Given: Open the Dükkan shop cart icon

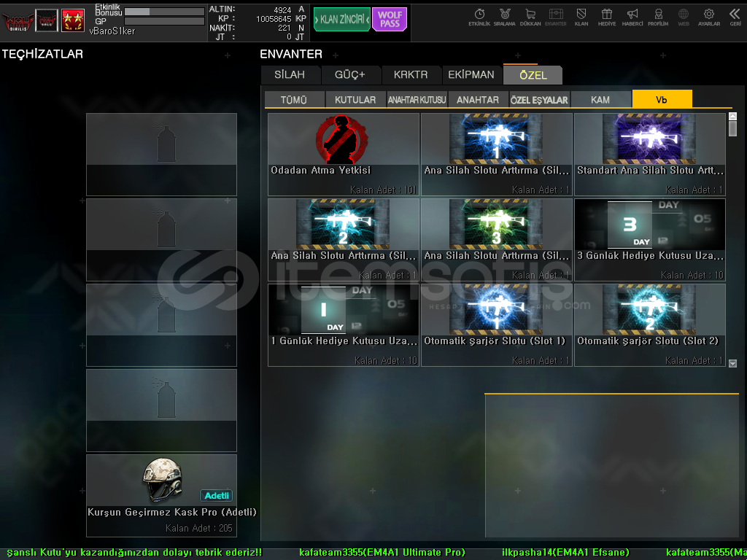Looking at the screenshot, I should click(x=530, y=17).
